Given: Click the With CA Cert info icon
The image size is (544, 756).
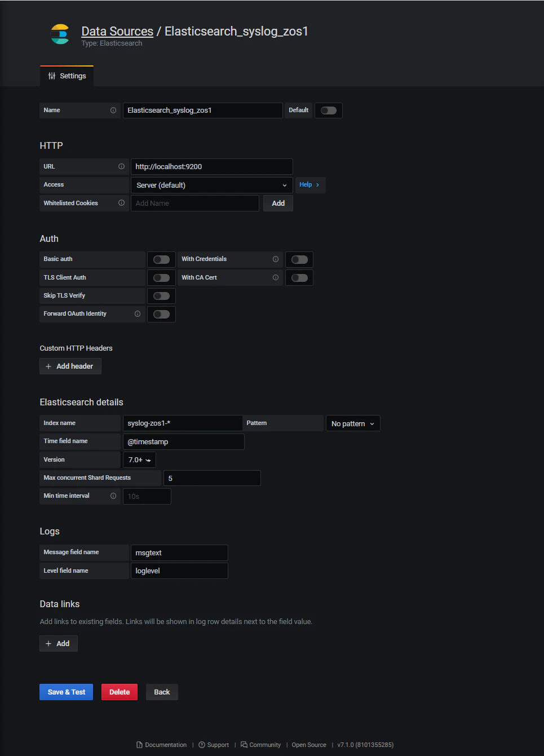Looking at the screenshot, I should 276,277.
